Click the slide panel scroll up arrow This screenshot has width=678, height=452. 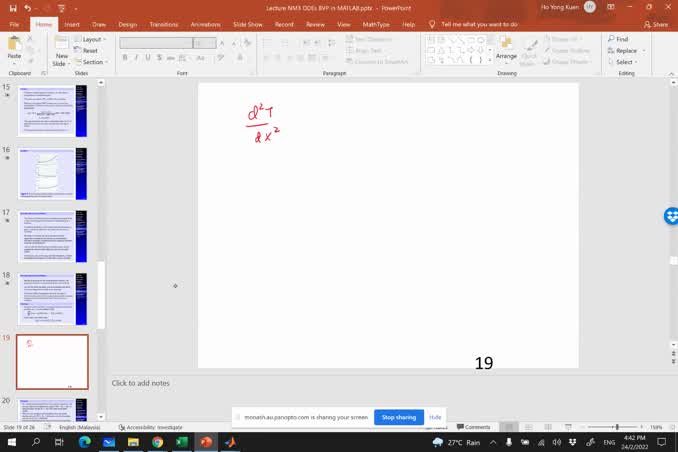pyautogui.click(x=101, y=83)
